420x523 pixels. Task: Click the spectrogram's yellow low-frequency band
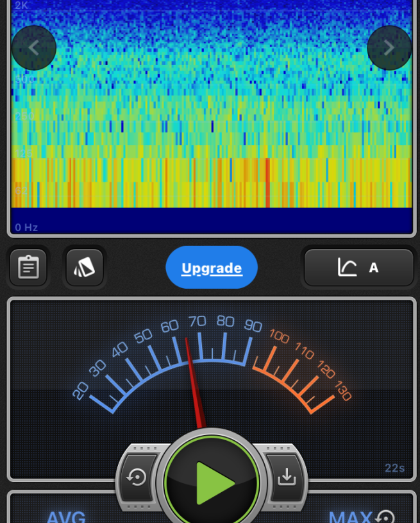pos(212,173)
